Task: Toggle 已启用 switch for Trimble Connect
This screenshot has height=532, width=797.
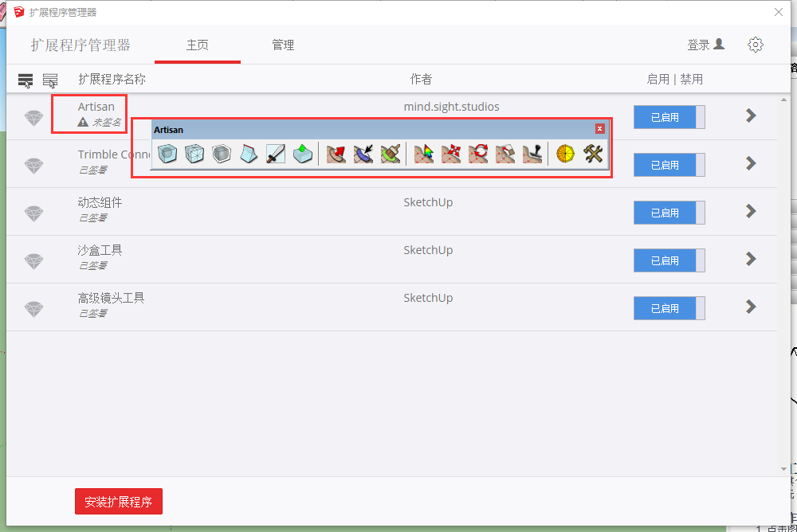Action: tap(669, 165)
